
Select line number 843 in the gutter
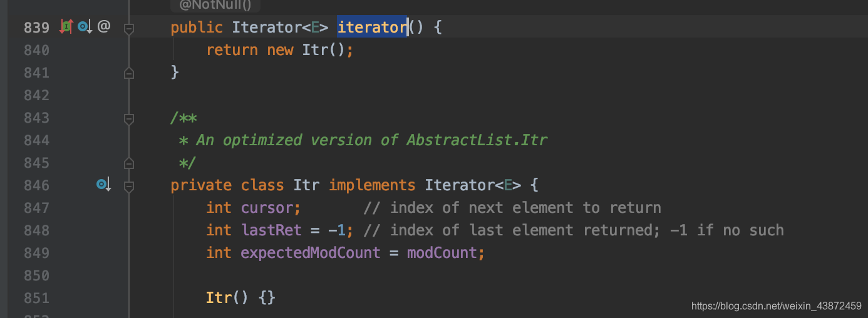[36, 118]
